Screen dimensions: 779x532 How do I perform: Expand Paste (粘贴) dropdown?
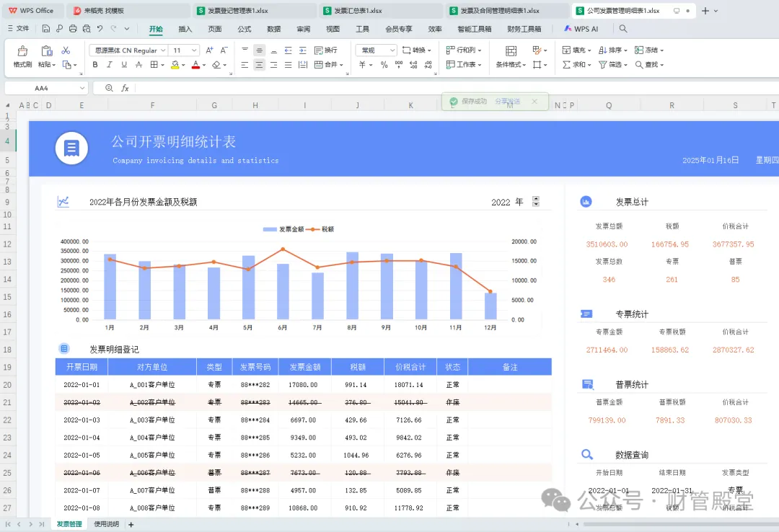53,65
